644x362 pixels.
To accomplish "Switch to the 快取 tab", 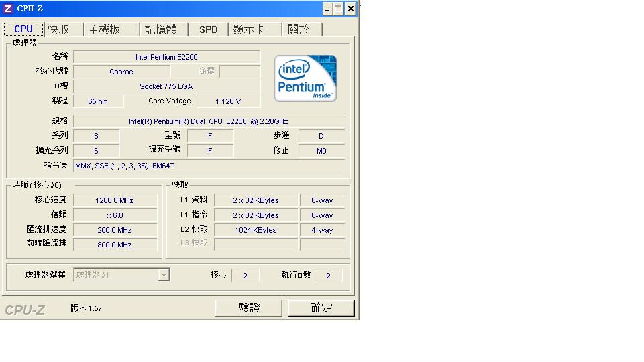I will 59,29.
